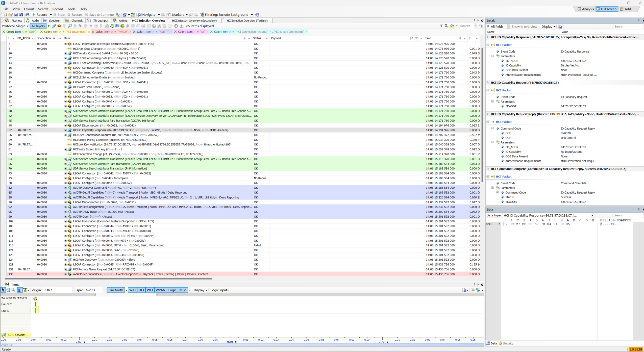
Task: Click the New file toolbar icon
Action: coord(5,15)
